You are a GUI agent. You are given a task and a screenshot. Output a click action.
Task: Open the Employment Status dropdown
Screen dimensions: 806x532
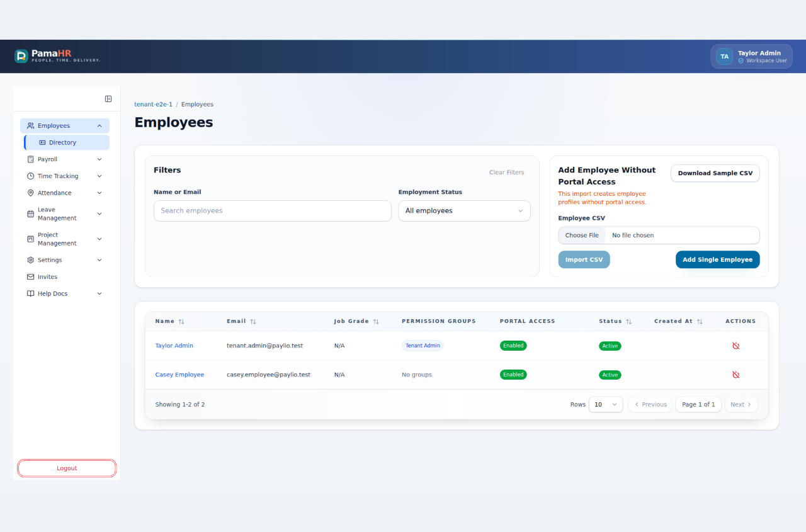[465, 211]
